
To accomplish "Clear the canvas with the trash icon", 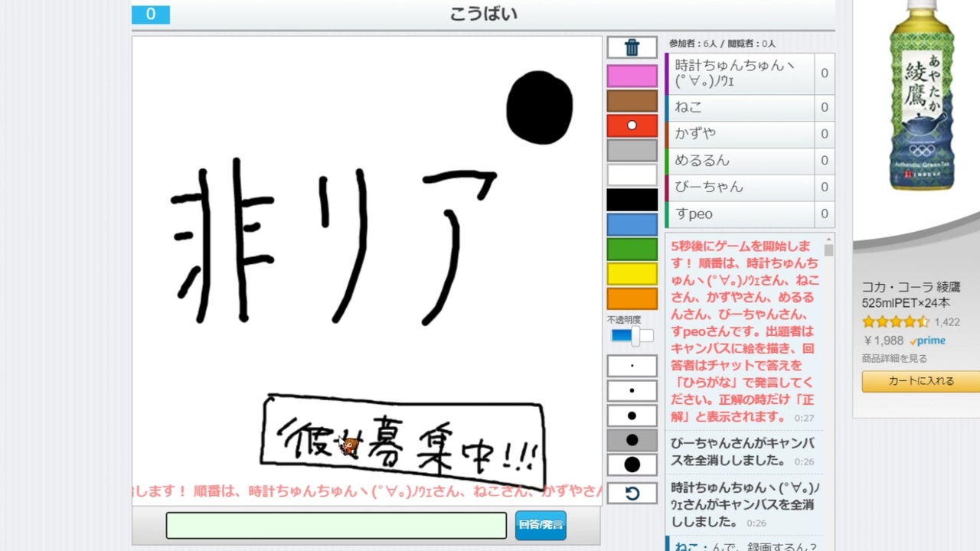I will pos(632,47).
